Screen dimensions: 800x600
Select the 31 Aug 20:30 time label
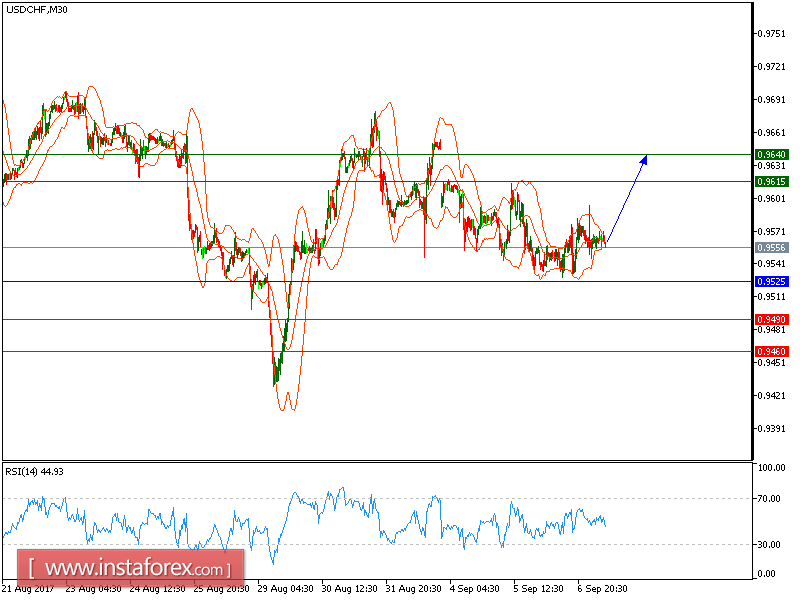[414, 588]
